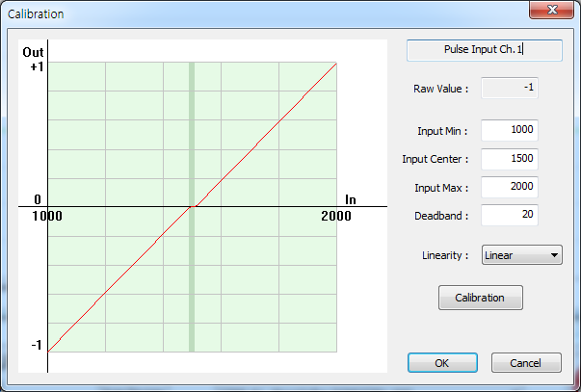Screen dimensions: 581x392
Task: Click the Pulse Input Ch. 1 name field
Action: pyautogui.click(x=485, y=50)
